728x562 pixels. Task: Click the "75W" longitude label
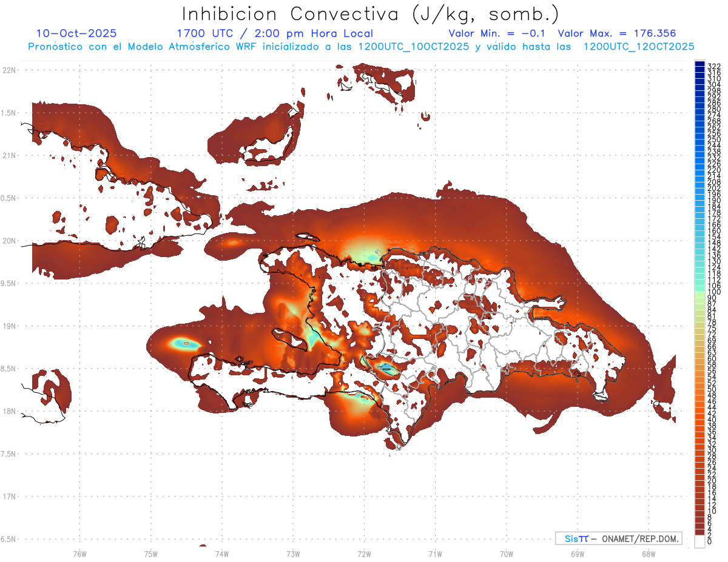[150, 553]
